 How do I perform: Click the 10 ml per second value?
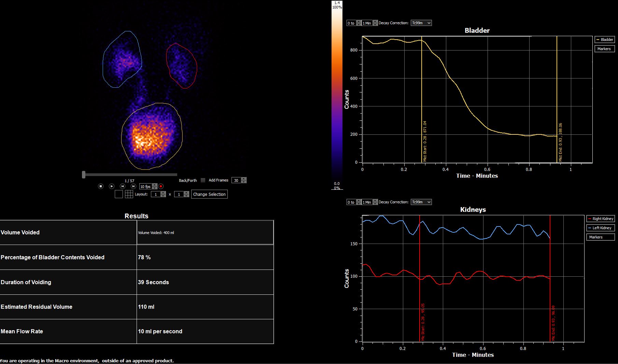point(160,331)
